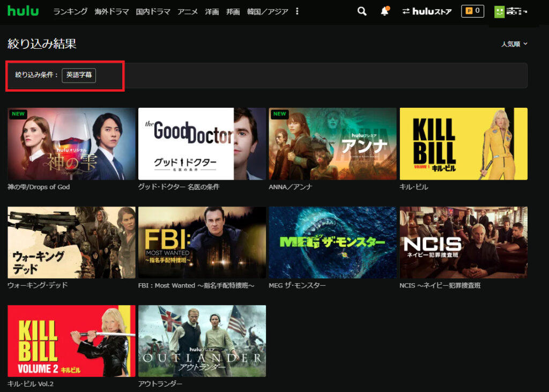Open the ANNA アンナ thumbnail

[332, 144]
